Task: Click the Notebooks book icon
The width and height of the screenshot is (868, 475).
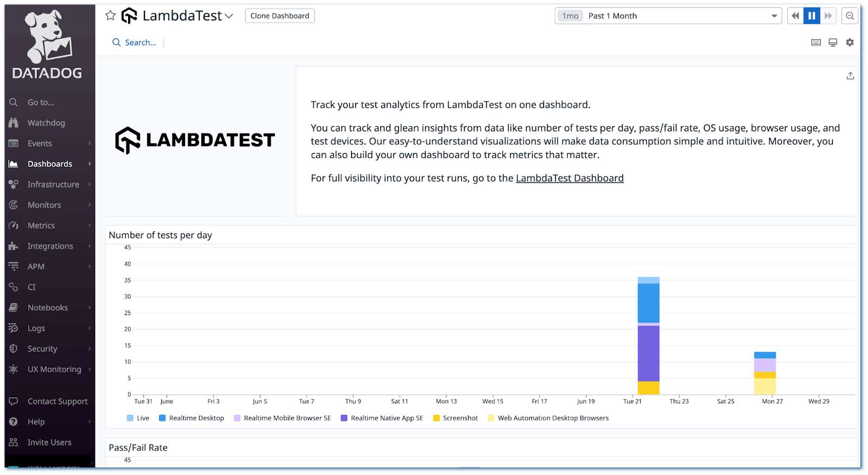Action: point(14,308)
